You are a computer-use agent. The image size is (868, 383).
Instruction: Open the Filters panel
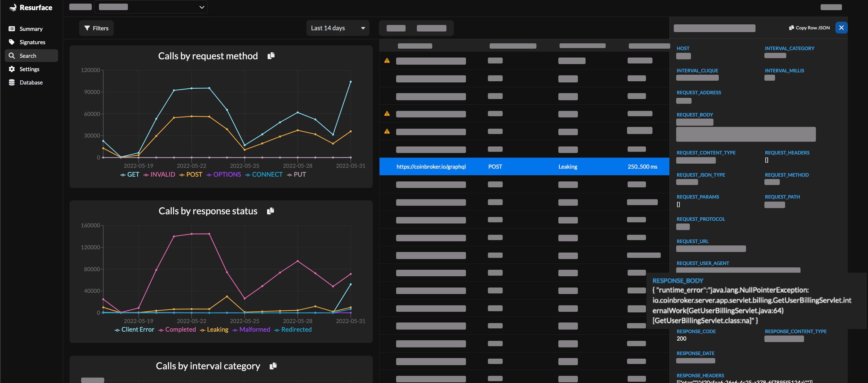tap(96, 28)
